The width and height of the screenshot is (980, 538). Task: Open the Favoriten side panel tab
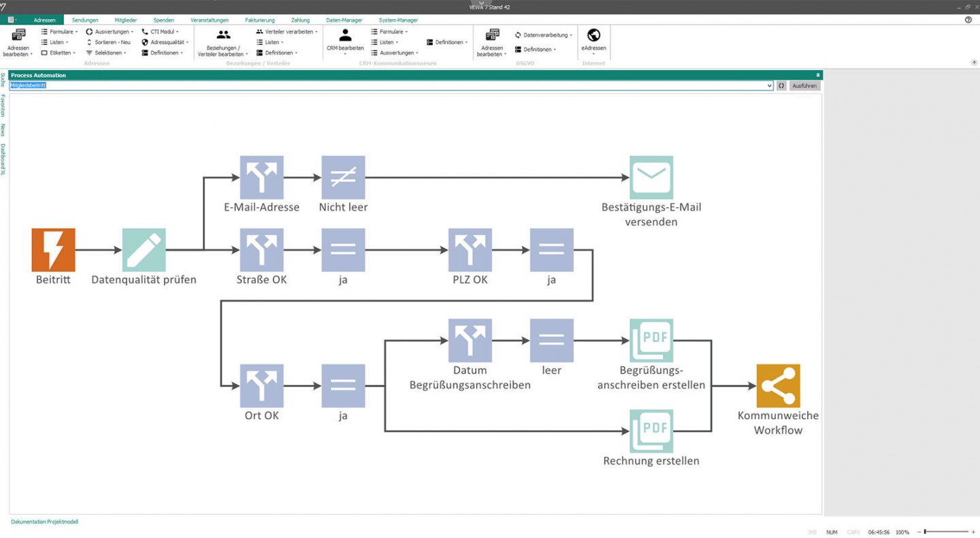[x=3, y=106]
